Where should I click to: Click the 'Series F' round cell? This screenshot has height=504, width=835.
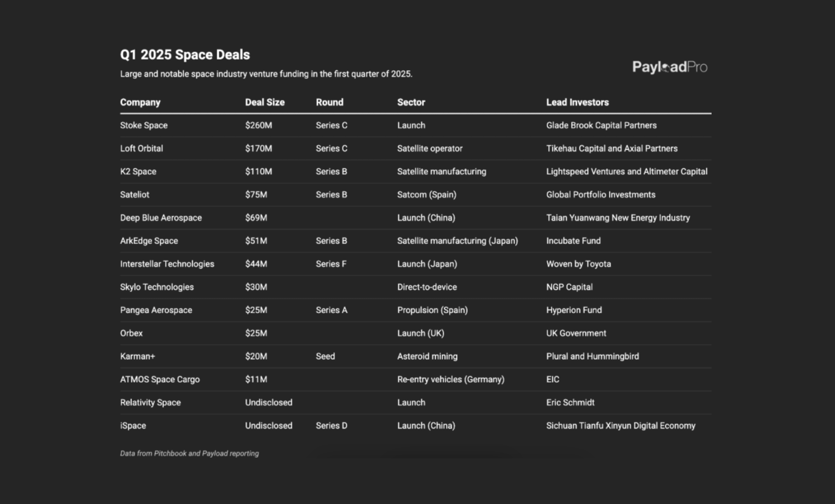click(x=331, y=264)
